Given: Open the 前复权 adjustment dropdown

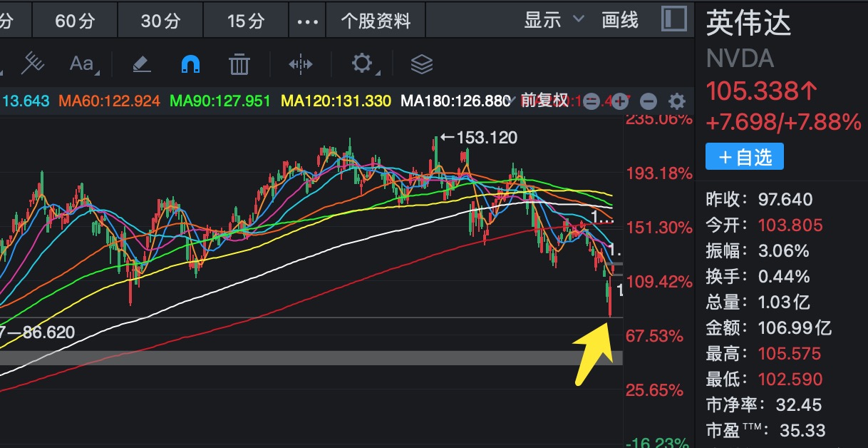Looking at the screenshot, I should 545,101.
